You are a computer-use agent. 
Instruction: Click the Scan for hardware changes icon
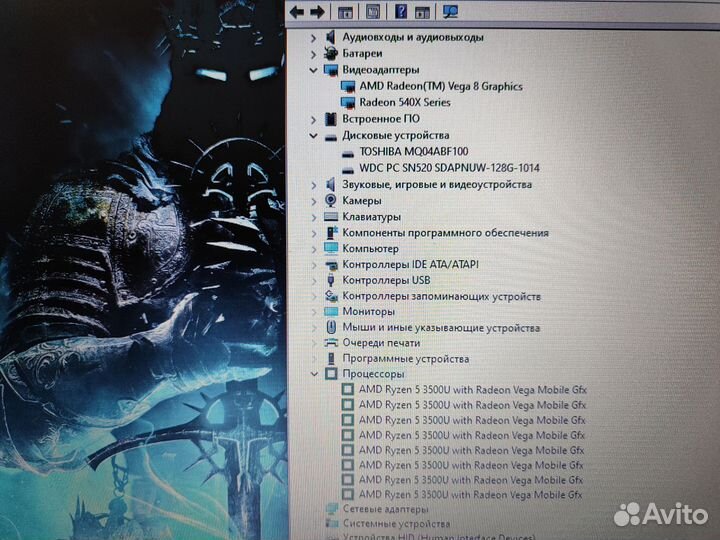tap(450, 12)
